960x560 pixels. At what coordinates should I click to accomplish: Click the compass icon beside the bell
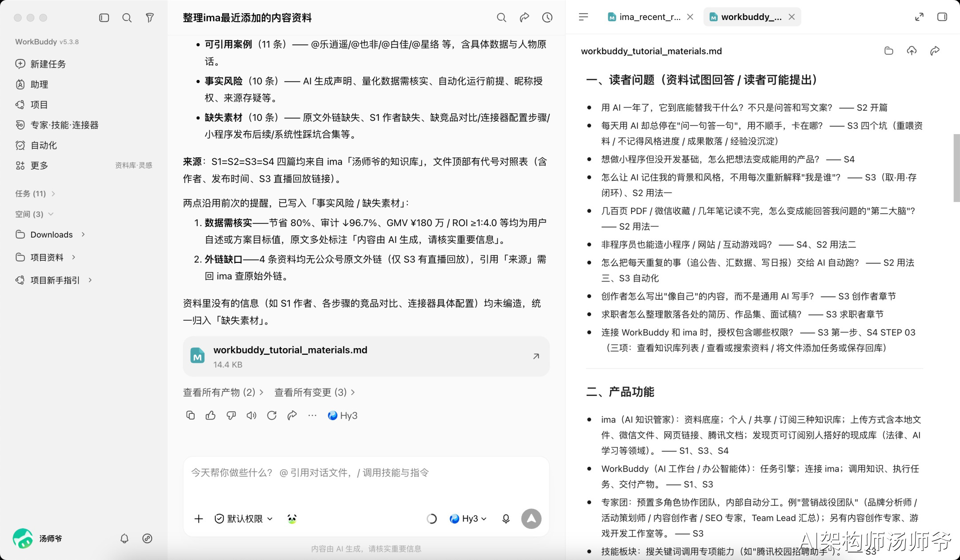pyautogui.click(x=147, y=538)
